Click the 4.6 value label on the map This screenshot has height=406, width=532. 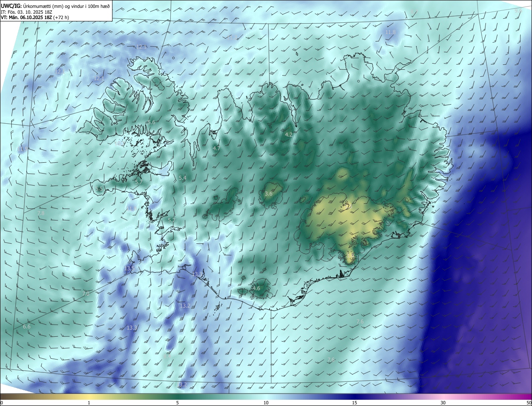click(256, 288)
